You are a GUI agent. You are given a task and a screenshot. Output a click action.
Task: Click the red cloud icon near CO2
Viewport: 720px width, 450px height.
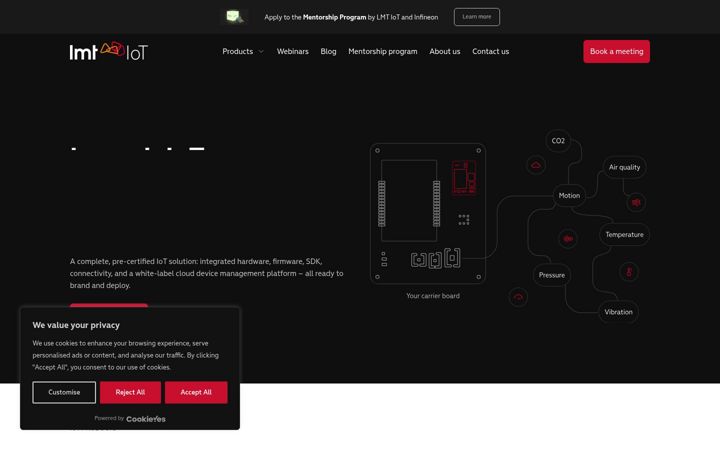[536, 165]
